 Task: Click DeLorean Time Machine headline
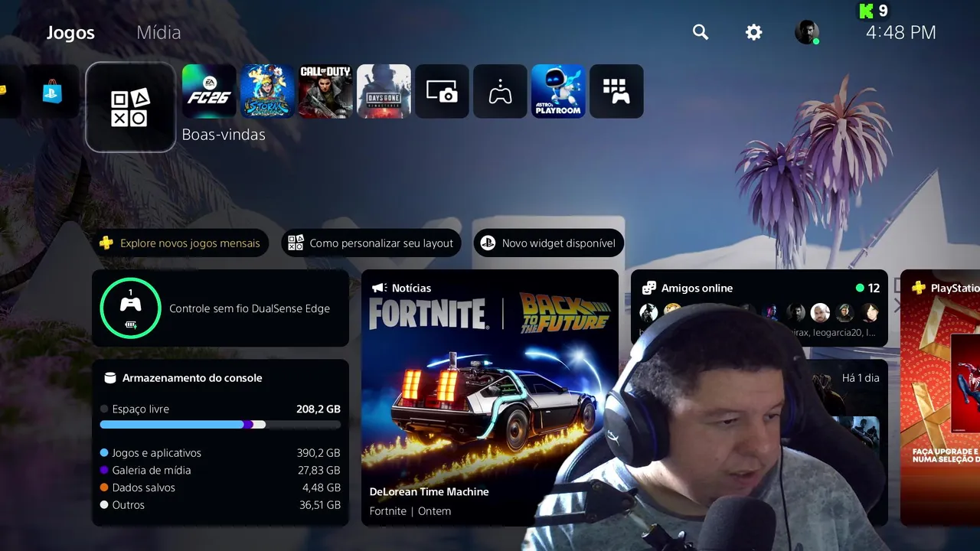coord(429,492)
